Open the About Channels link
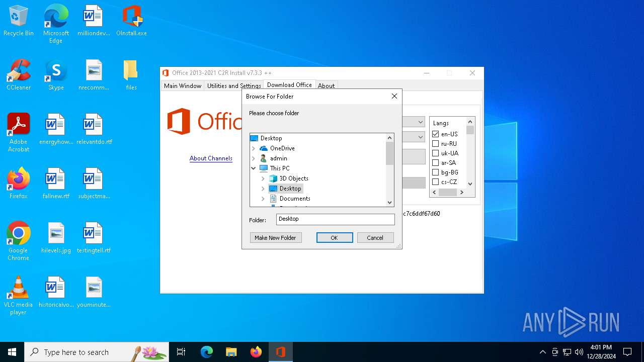The image size is (644, 362). [x=211, y=158]
